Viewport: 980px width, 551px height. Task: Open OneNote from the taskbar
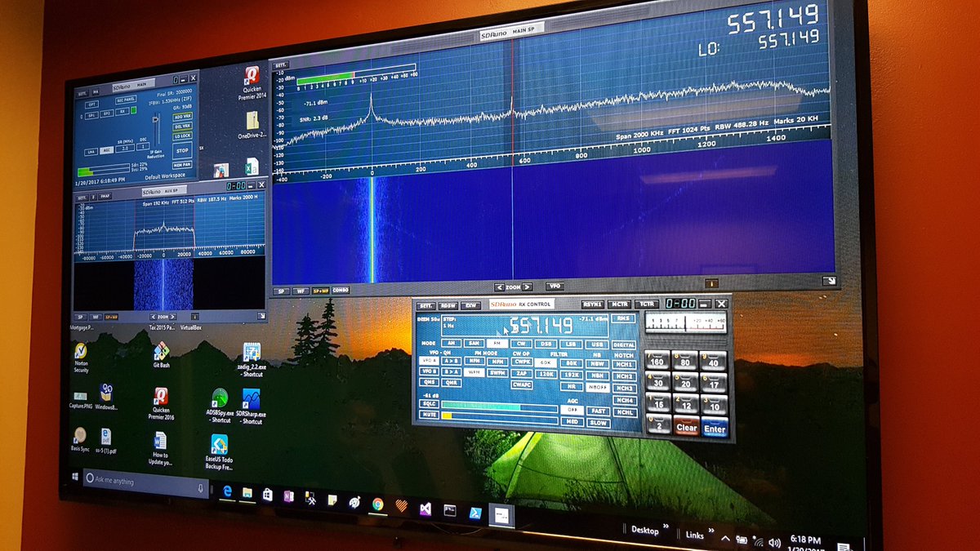288,495
